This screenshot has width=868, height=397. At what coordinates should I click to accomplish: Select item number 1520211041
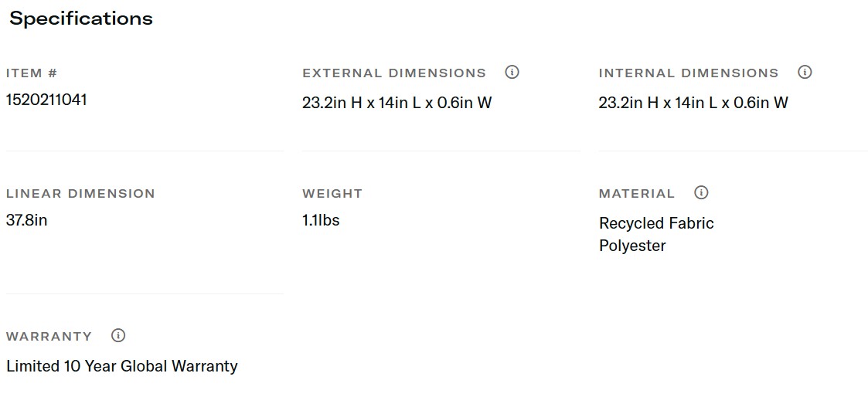coord(46,100)
